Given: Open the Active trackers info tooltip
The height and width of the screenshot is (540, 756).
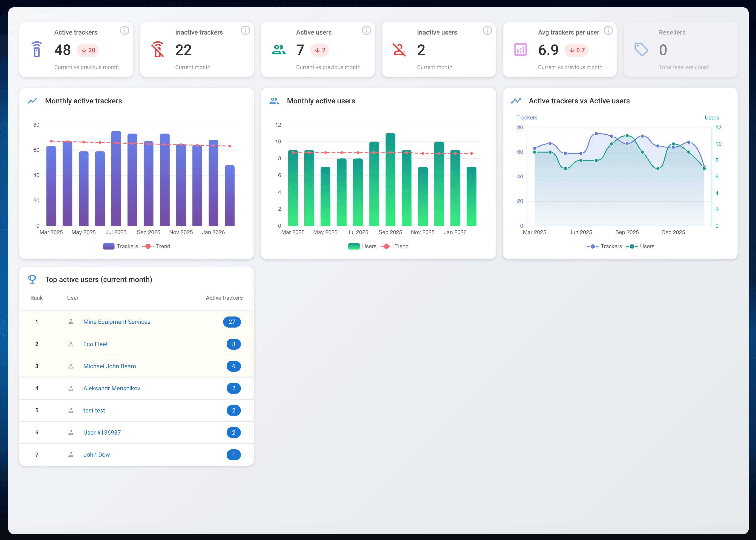Looking at the screenshot, I should click(125, 30).
